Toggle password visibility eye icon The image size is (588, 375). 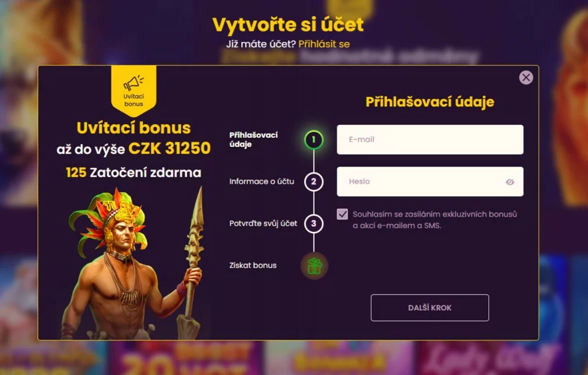click(x=510, y=182)
